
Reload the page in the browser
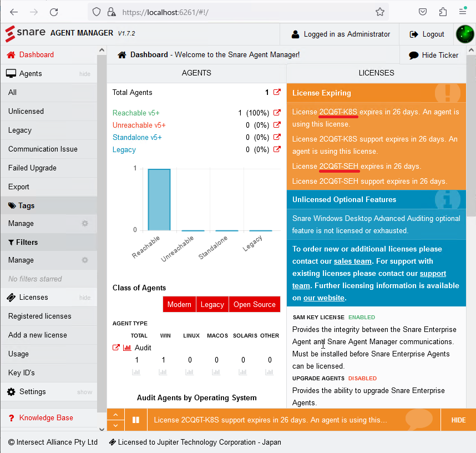[54, 12]
